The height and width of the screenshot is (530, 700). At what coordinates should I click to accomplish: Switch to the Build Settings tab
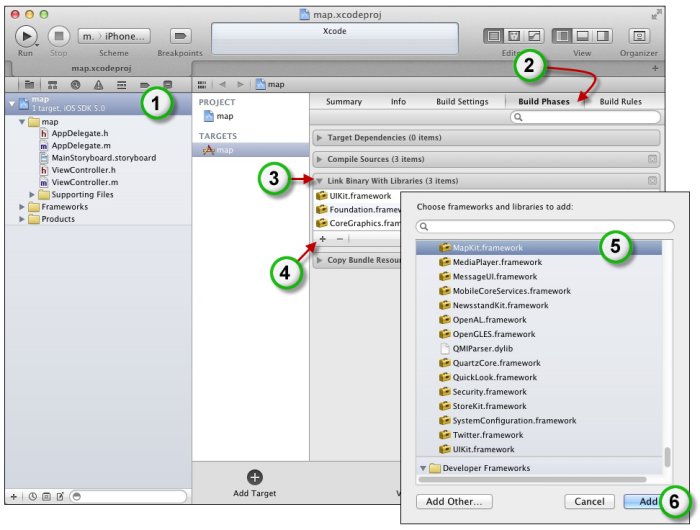[x=462, y=101]
